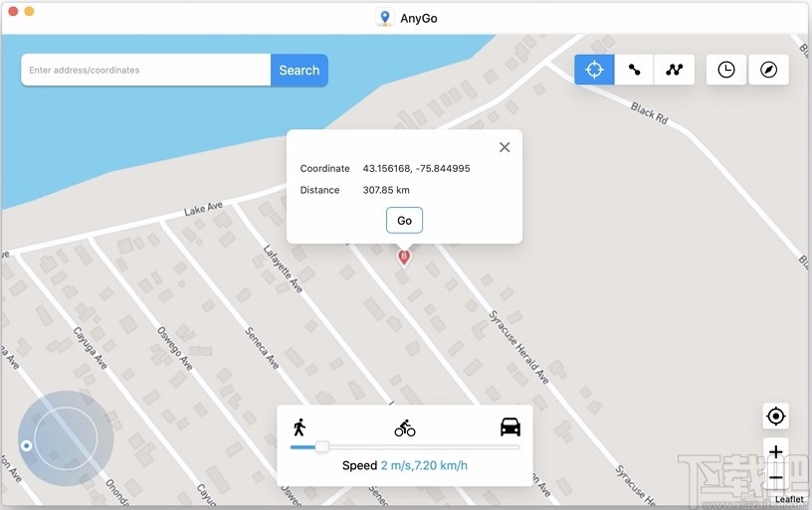Viewport: 812px width, 510px height.
Task: Focus the address/coordinates input field
Action: pyautogui.click(x=146, y=70)
